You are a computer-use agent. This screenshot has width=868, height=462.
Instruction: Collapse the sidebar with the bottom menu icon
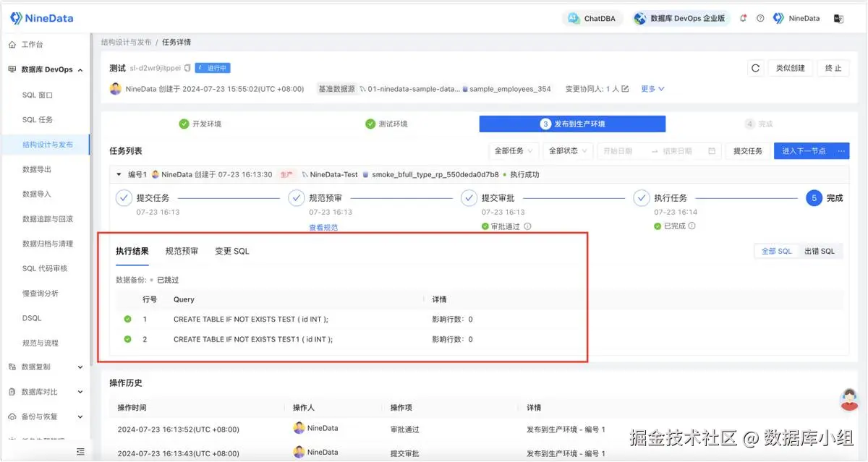[80, 451]
